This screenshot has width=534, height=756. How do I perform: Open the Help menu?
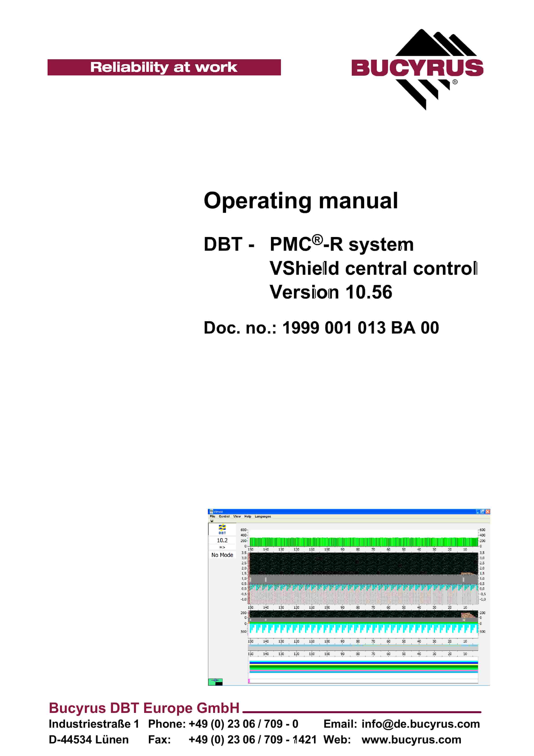click(x=248, y=516)
